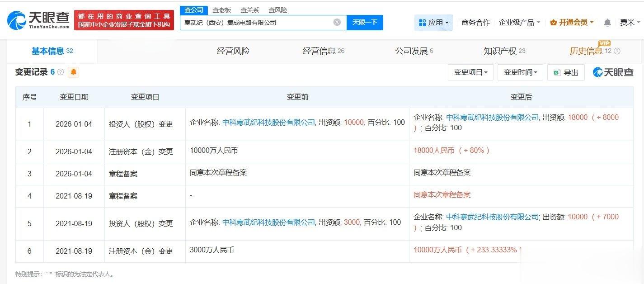Click the 变更前 column header
The image size is (644, 284).
click(x=297, y=97)
